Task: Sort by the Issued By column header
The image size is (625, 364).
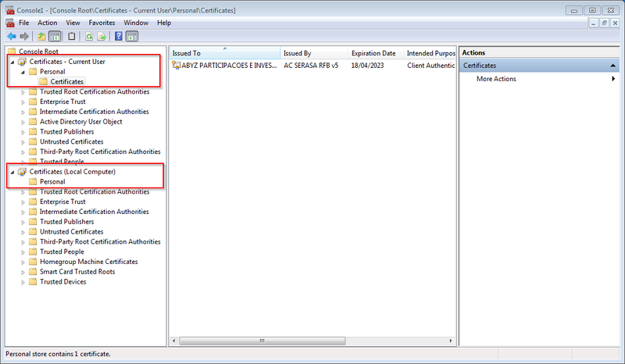Action: coord(314,53)
